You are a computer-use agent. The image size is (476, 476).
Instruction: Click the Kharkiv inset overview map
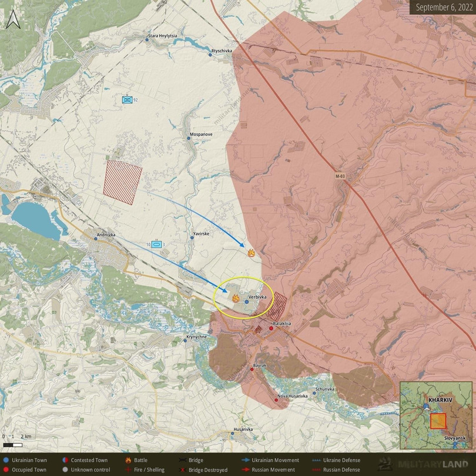coord(436,415)
